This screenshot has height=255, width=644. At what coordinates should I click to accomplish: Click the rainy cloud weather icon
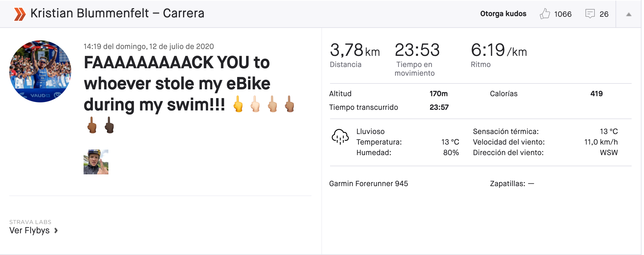coord(340,137)
